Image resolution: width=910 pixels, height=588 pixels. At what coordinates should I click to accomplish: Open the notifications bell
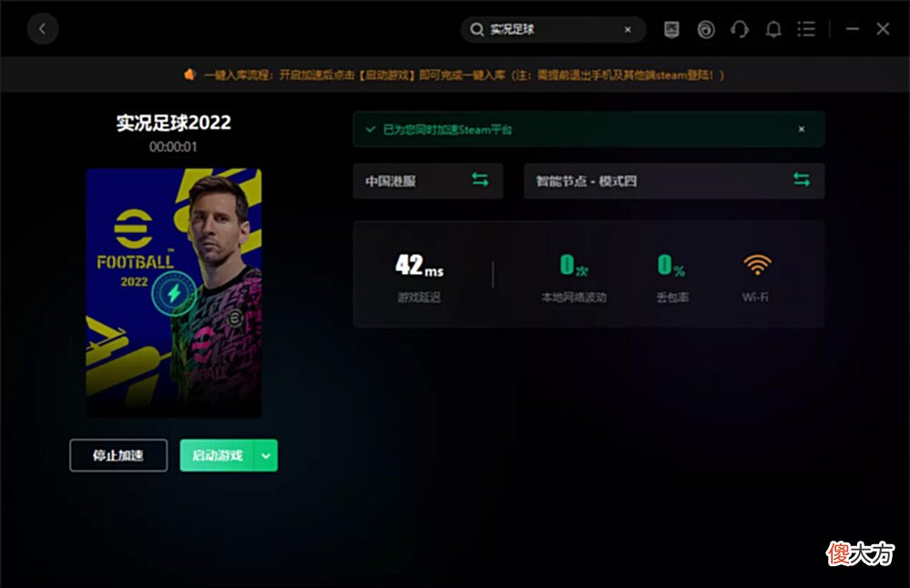click(x=773, y=29)
